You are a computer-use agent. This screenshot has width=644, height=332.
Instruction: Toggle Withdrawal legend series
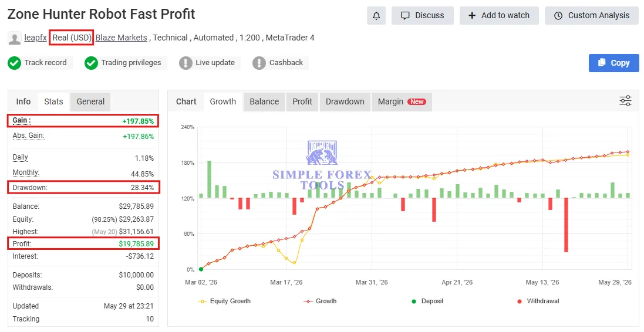click(538, 301)
